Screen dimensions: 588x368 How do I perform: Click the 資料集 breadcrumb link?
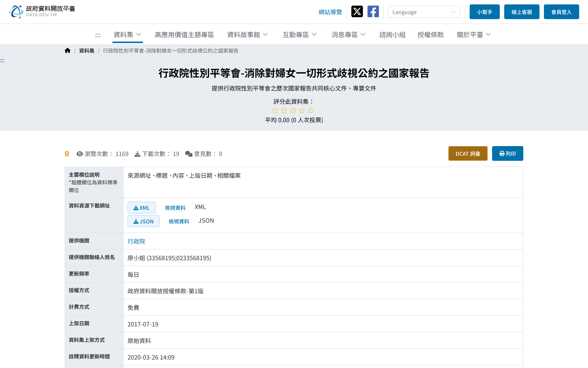coord(87,51)
